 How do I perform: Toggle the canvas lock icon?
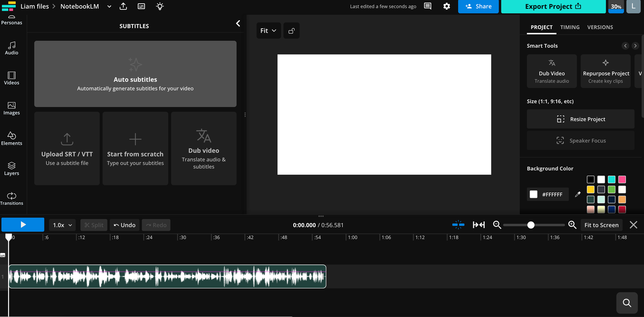click(291, 31)
